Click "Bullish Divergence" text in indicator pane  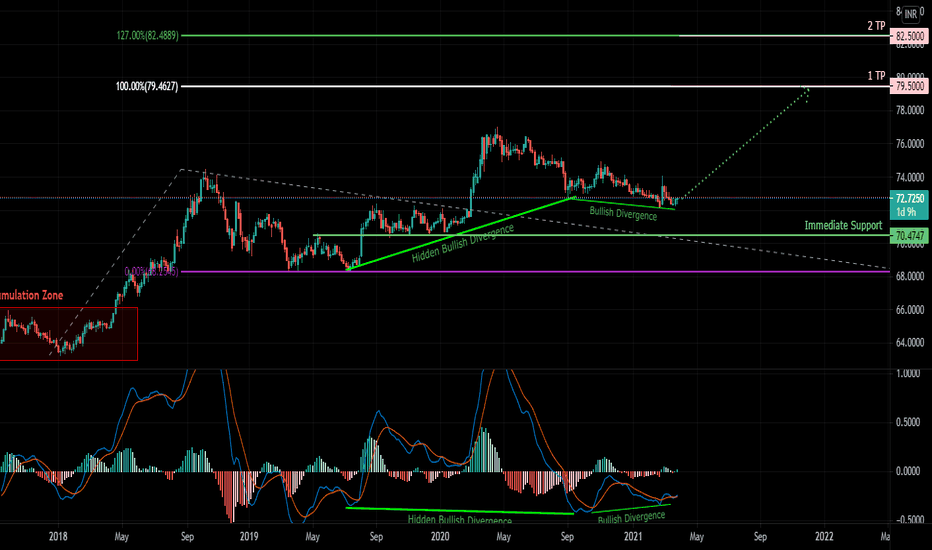pyautogui.click(x=631, y=518)
